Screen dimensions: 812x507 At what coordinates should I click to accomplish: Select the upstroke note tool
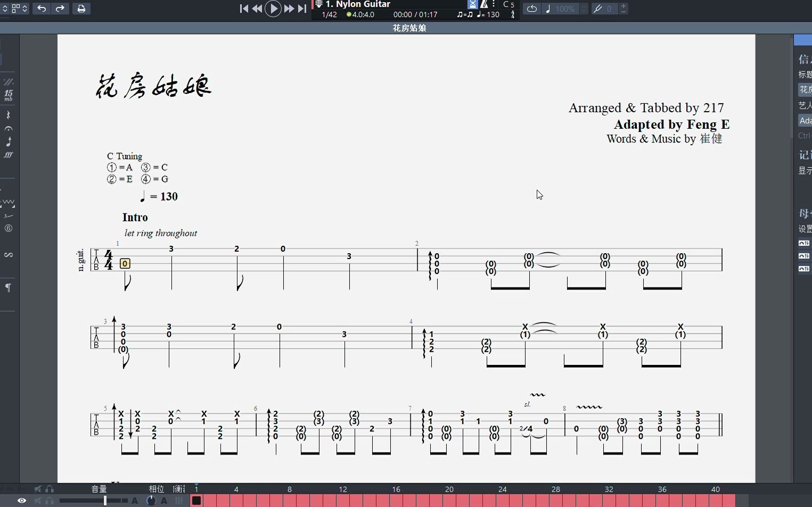[x=8, y=142]
